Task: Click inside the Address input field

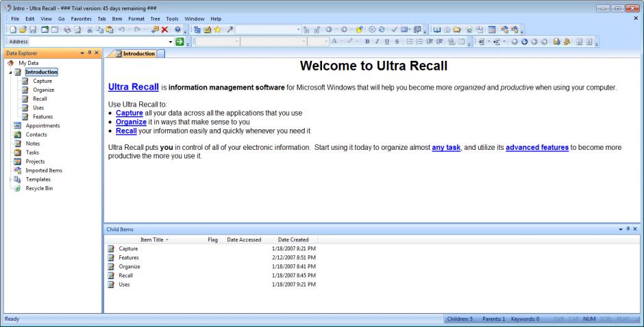Action: coord(99,42)
